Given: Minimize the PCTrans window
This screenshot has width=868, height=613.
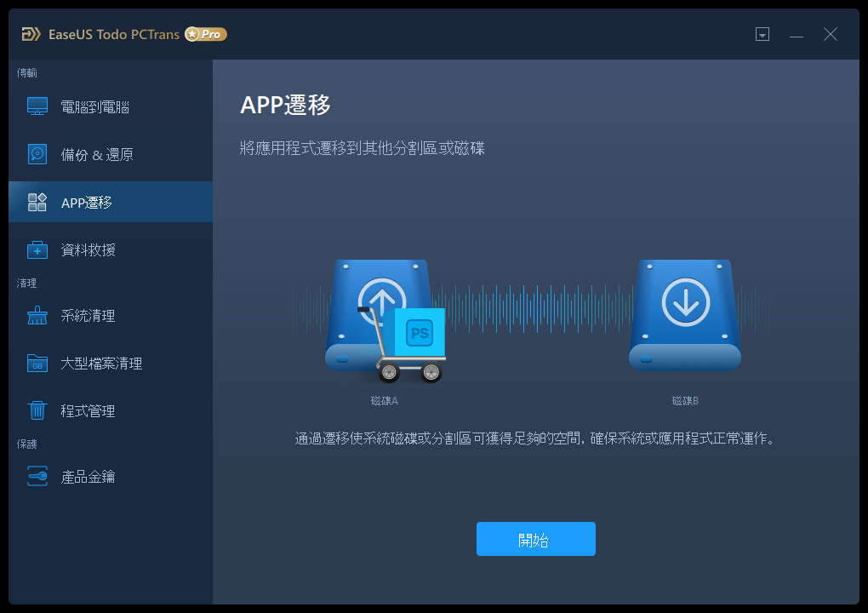Looking at the screenshot, I should (x=796, y=35).
